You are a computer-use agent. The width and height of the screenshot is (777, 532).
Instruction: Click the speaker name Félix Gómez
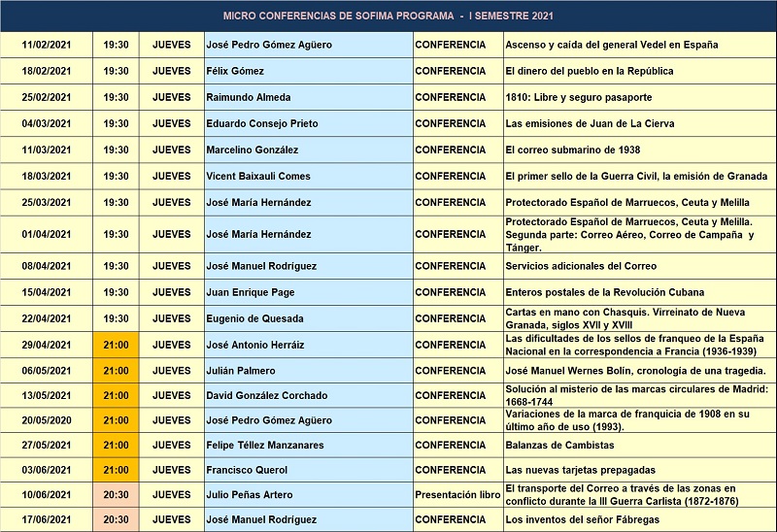point(235,71)
